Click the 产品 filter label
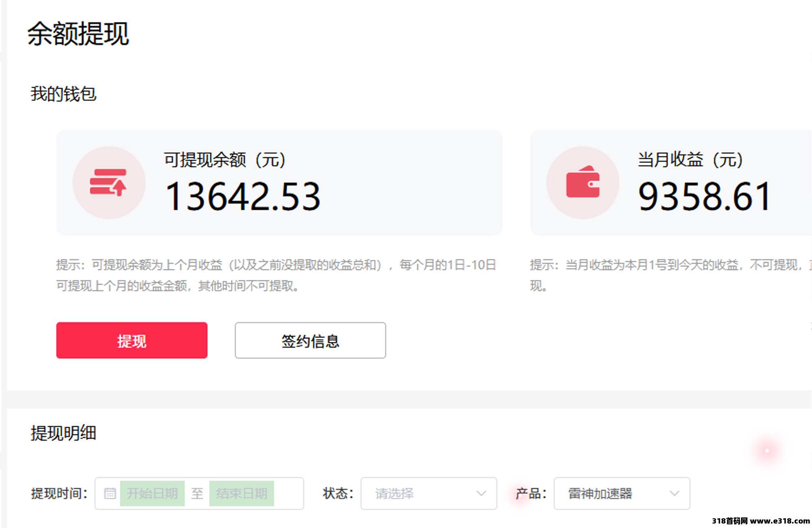 click(x=531, y=493)
